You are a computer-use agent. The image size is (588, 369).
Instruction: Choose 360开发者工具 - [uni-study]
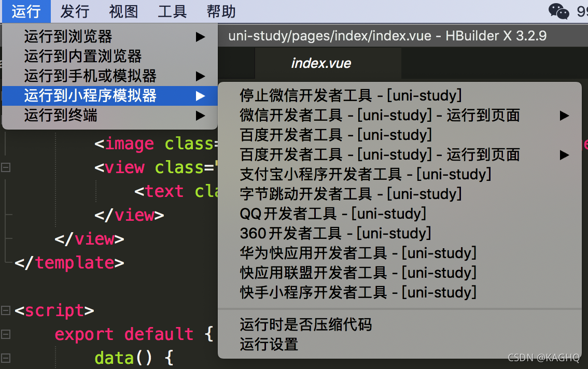400,234
